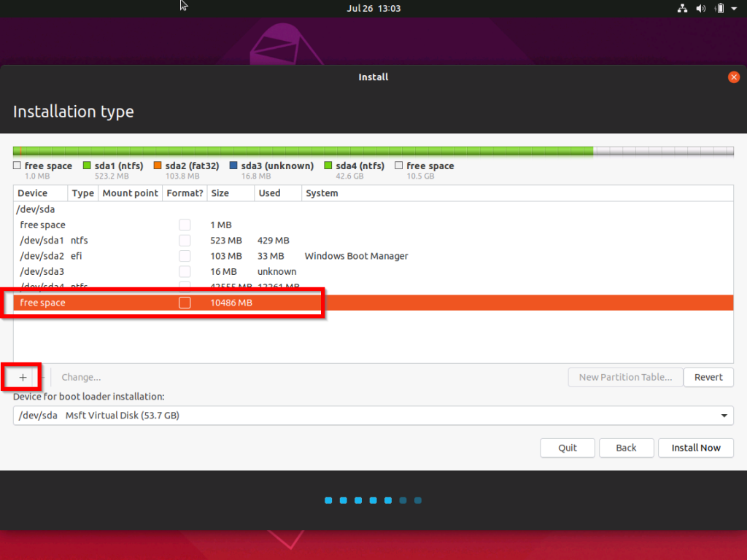Viewport: 747px width, 560px height.
Task: Click the Device column header
Action: click(x=33, y=193)
